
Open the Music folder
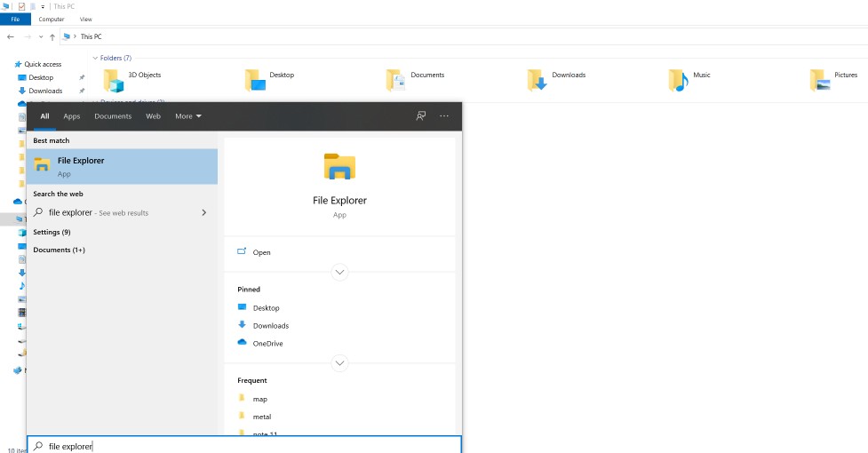pos(689,80)
